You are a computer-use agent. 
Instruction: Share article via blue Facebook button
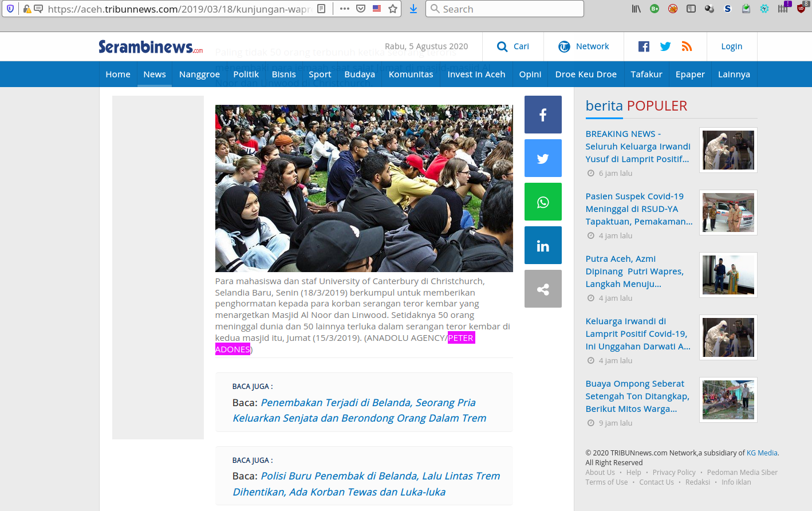point(543,115)
